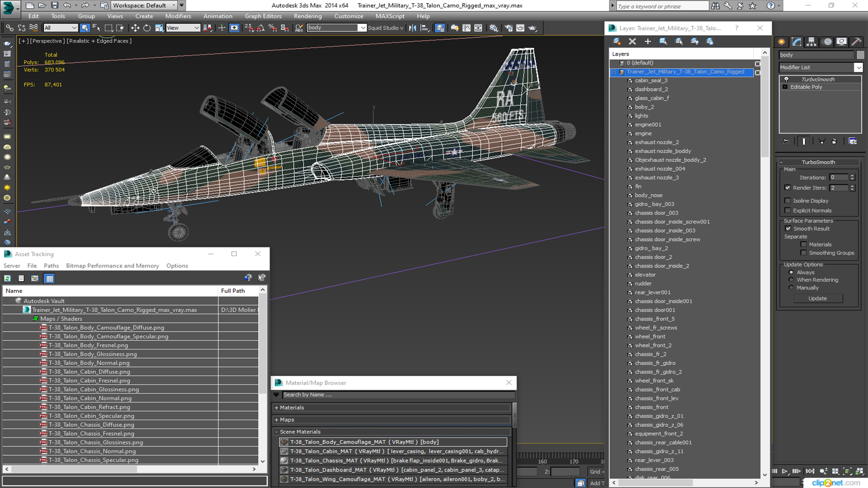Select the When Rendering radio option

791,280
